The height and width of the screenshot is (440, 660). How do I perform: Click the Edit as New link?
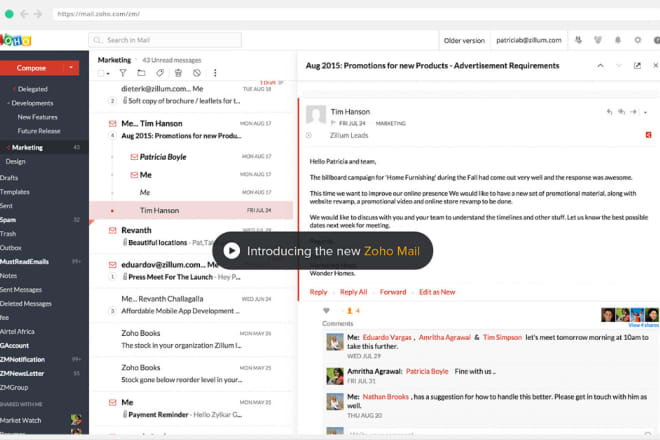point(437,292)
